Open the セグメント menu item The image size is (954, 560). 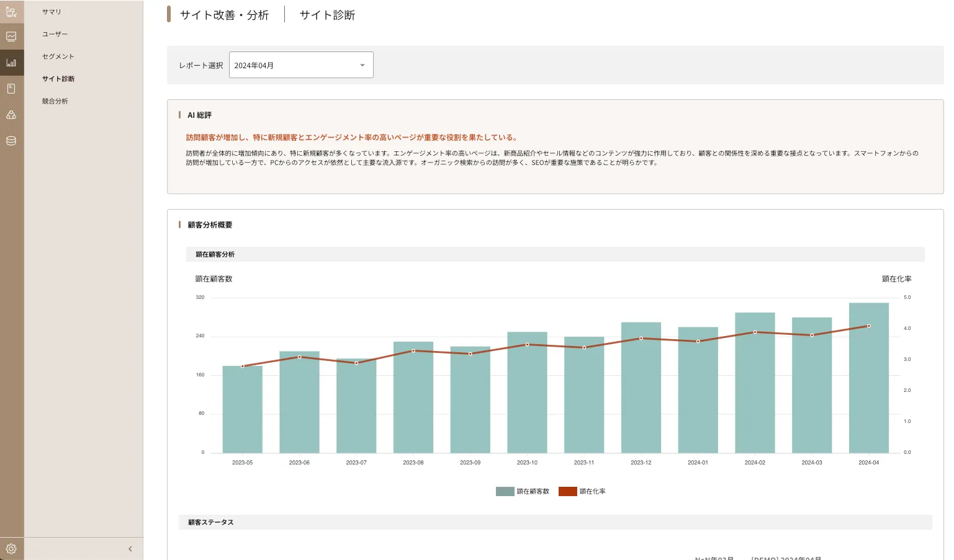coord(58,56)
